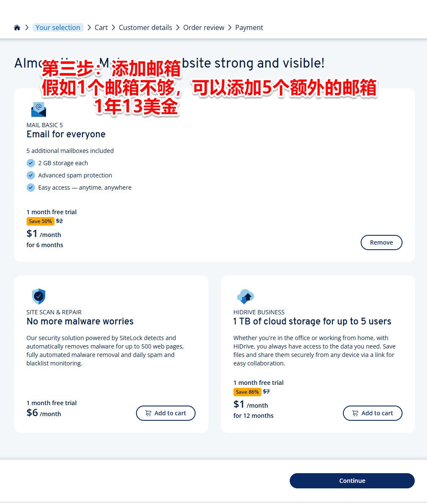This screenshot has height=504, width=427.
Task: Click the Save 50% badge
Action: click(40, 221)
